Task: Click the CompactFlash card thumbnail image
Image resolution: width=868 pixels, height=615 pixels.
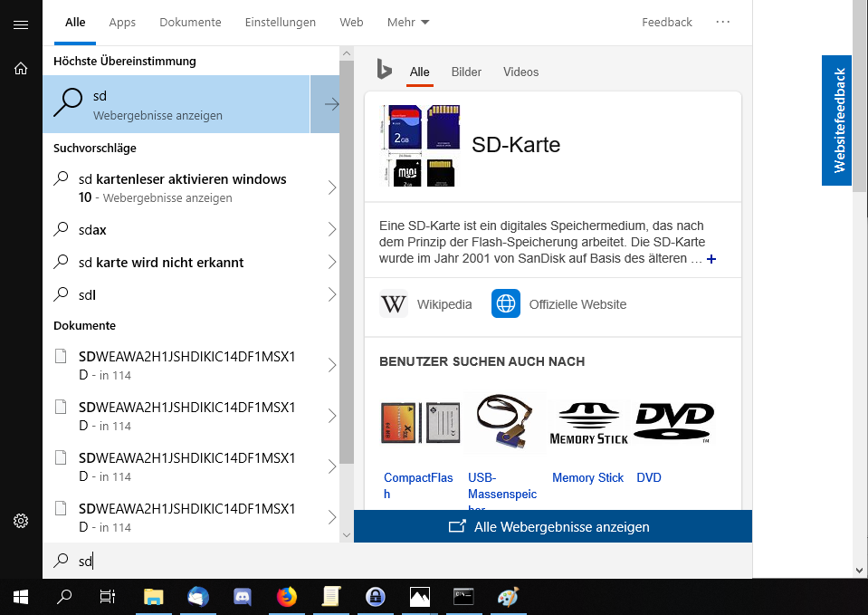Action: click(x=421, y=423)
